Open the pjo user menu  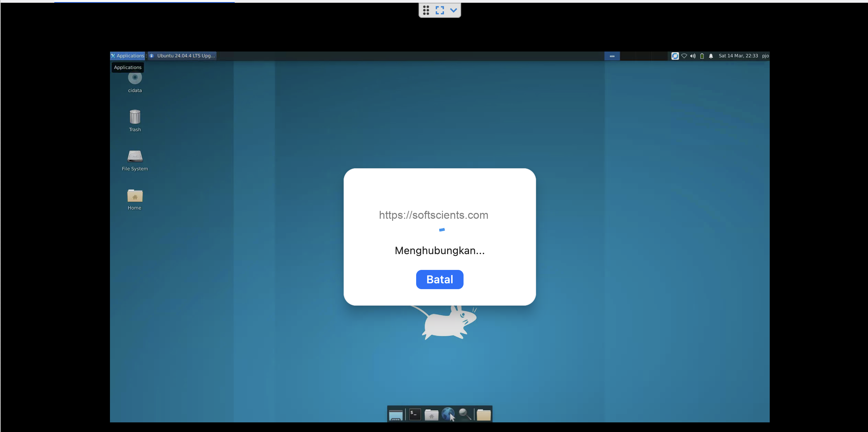(x=765, y=56)
